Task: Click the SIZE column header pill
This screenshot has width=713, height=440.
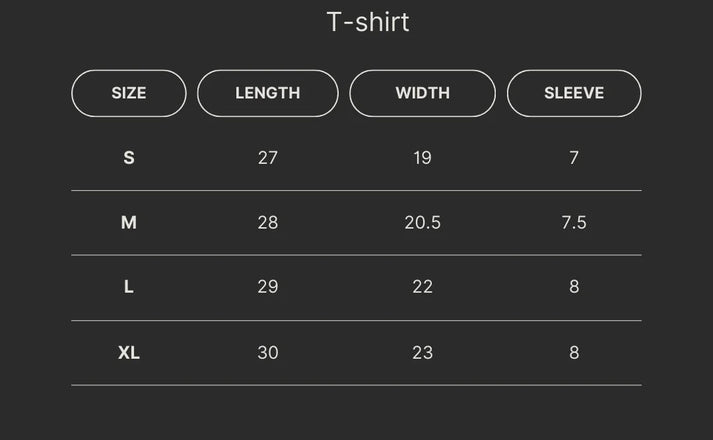Action: pyautogui.click(x=129, y=93)
